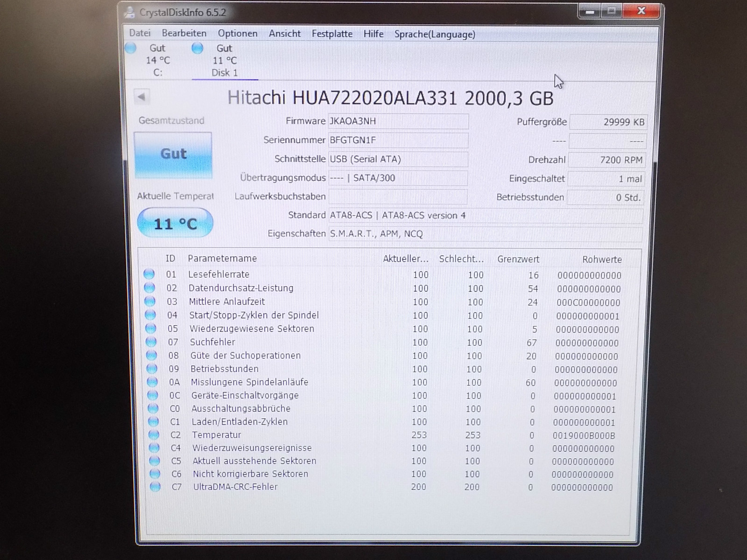Click status orb for Lesefehlerrate row
The height and width of the screenshot is (560, 747).
click(x=149, y=274)
